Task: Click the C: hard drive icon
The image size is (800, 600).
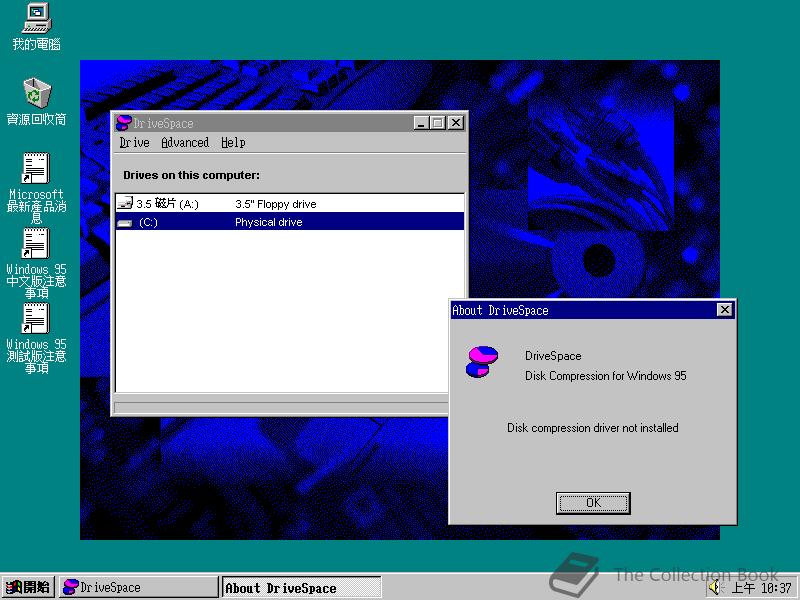Action: click(x=124, y=222)
